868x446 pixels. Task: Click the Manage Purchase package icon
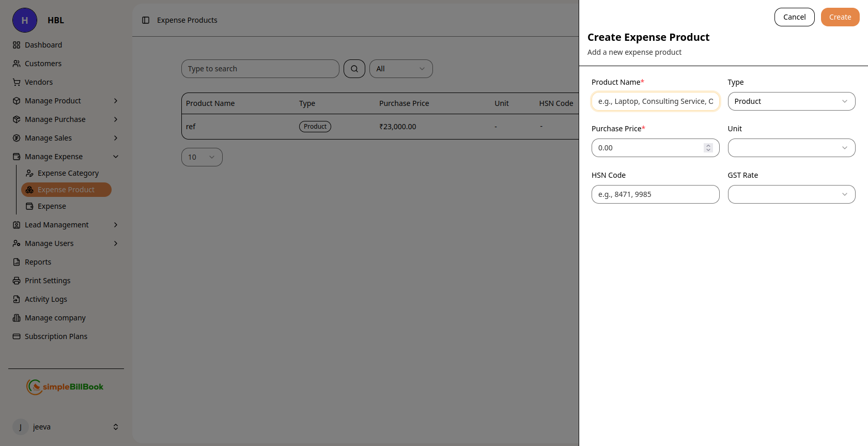[17, 119]
